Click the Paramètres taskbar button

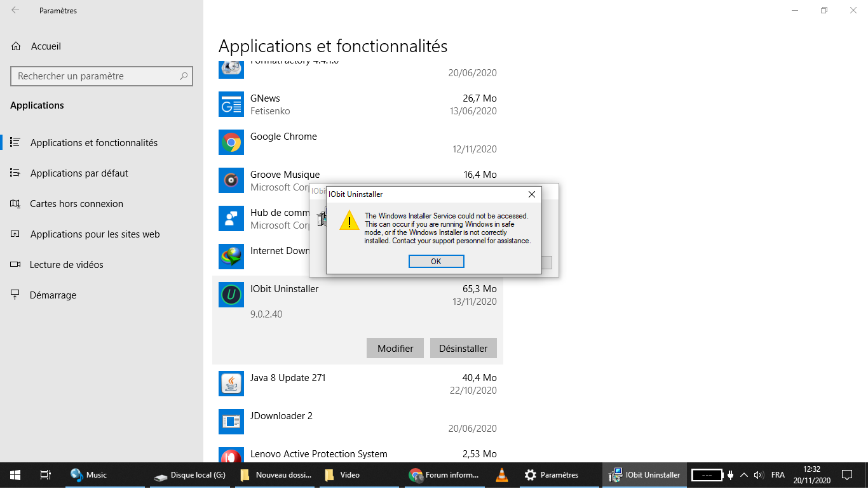click(558, 475)
